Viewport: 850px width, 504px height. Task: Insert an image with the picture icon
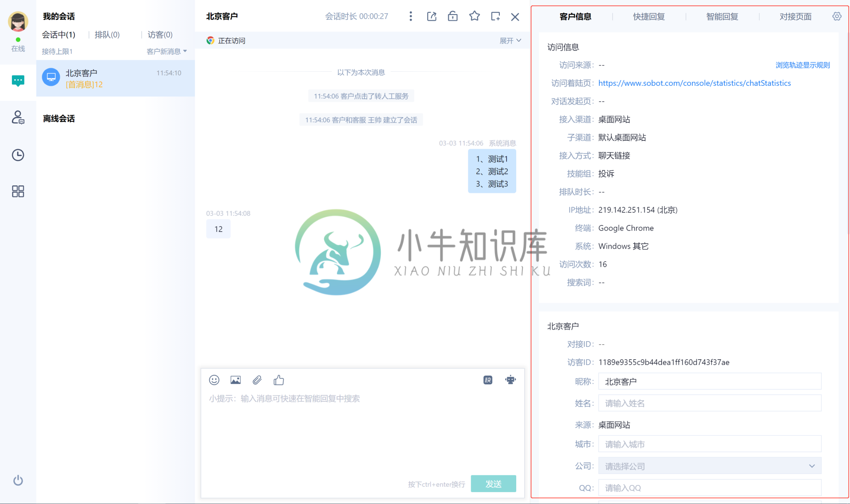[236, 380]
